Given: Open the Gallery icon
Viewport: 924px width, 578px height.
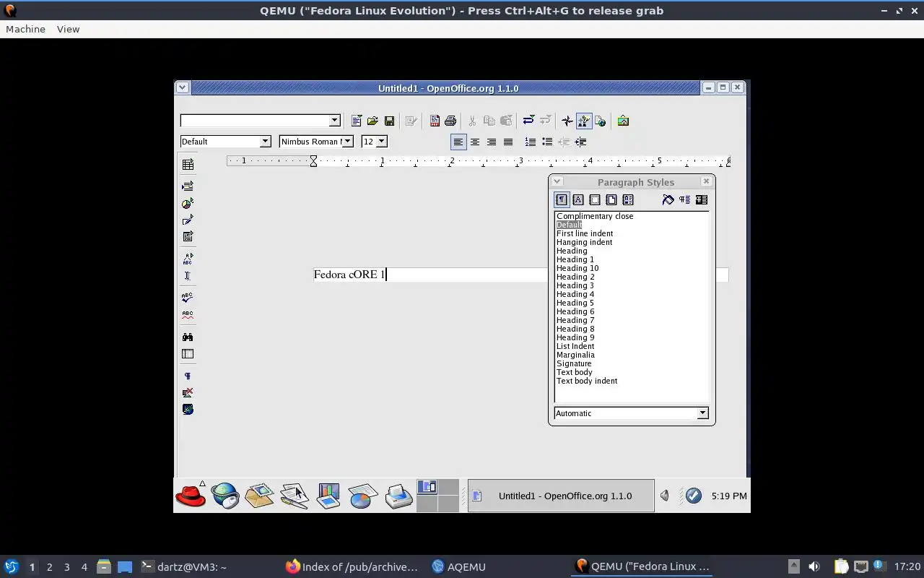Looking at the screenshot, I should click(623, 121).
